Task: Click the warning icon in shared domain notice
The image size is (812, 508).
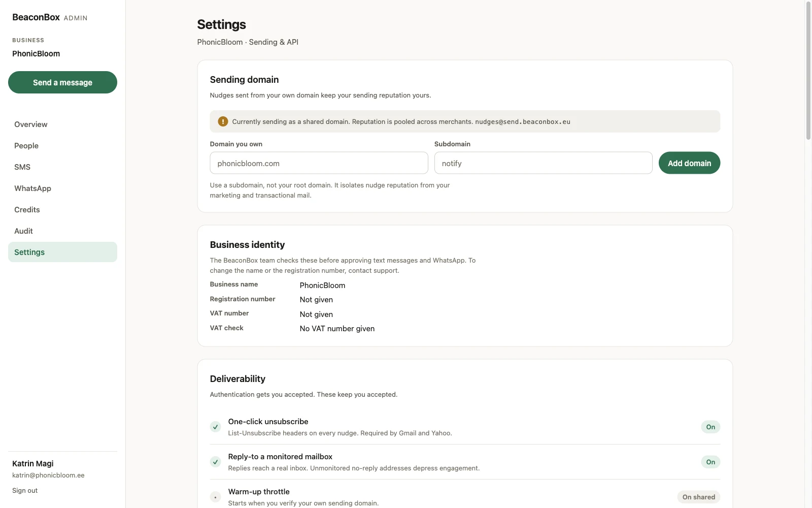Action: tap(223, 121)
